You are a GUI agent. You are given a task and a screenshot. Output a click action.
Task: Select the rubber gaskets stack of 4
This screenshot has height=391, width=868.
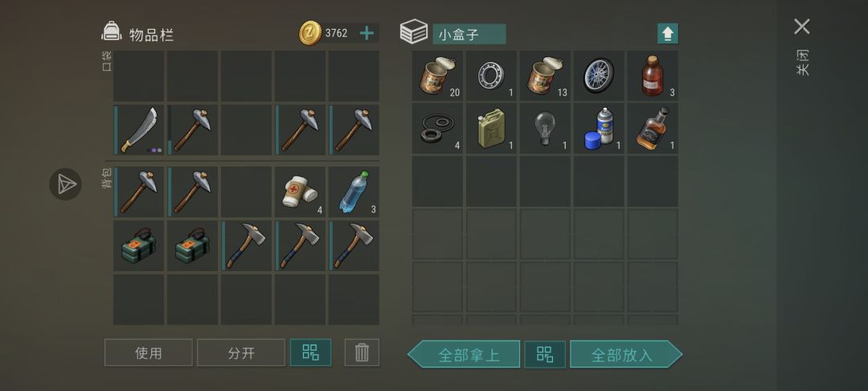tap(437, 129)
